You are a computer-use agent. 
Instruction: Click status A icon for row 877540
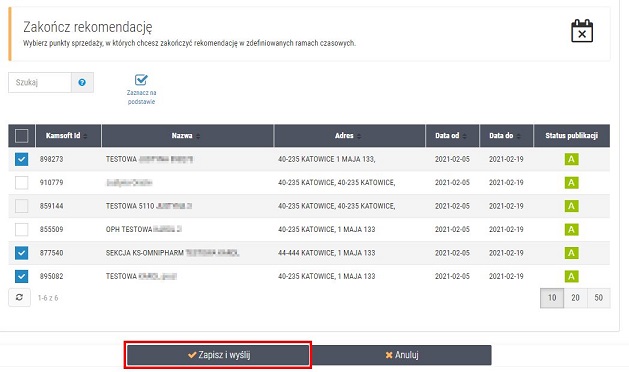(x=572, y=253)
